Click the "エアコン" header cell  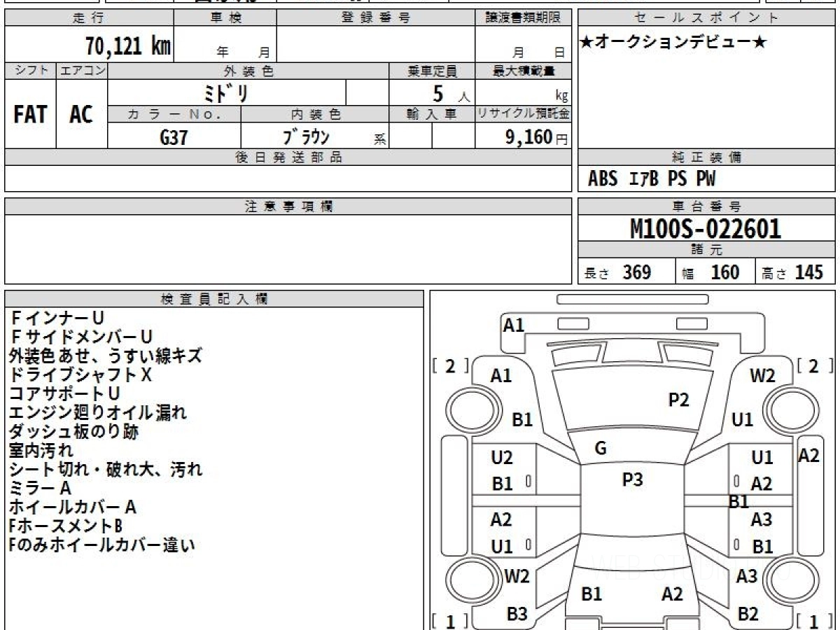click(x=82, y=71)
